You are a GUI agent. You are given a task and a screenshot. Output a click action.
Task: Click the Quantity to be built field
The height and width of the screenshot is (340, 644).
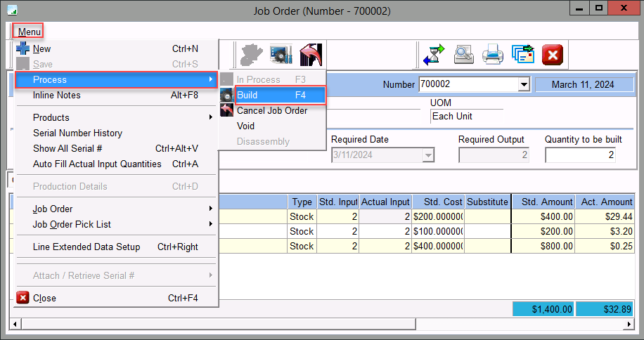(580, 155)
